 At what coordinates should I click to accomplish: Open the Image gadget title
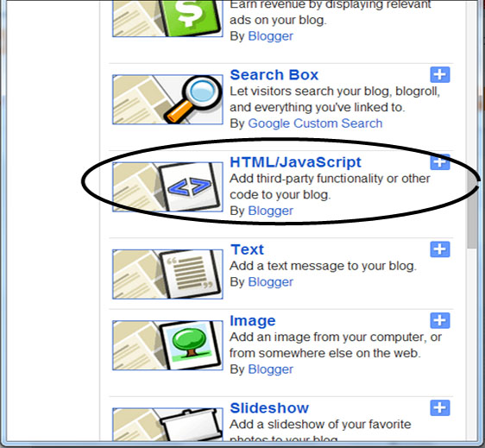(252, 321)
